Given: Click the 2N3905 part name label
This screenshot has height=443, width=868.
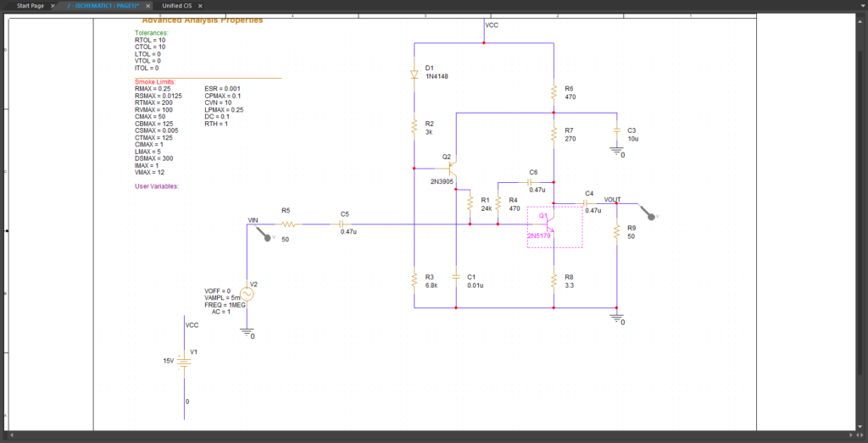Looking at the screenshot, I should (442, 181).
